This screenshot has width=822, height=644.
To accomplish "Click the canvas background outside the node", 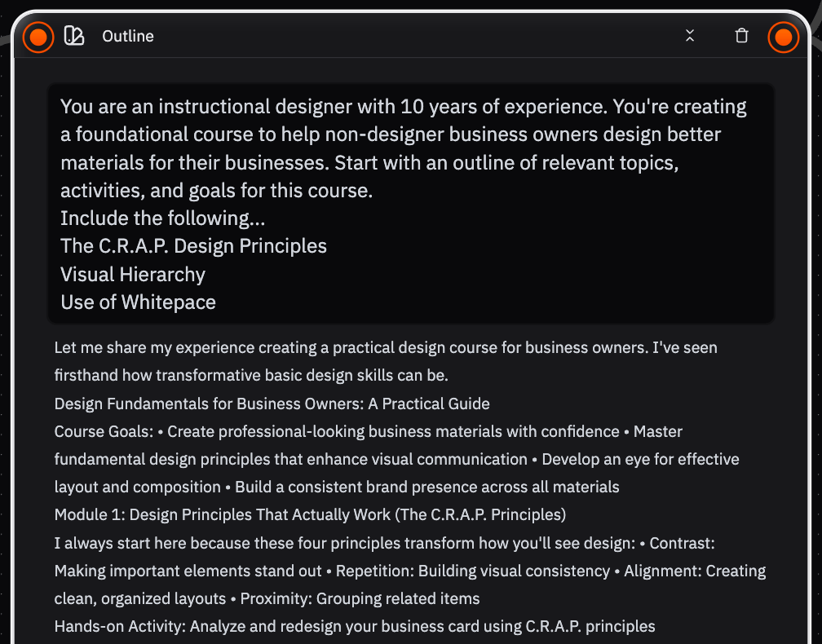I will click(x=5, y=326).
